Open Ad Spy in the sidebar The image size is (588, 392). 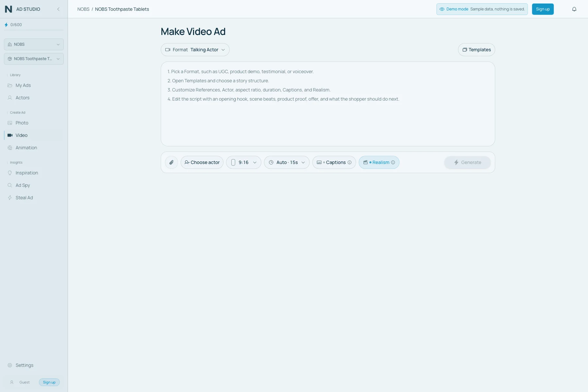click(34, 185)
